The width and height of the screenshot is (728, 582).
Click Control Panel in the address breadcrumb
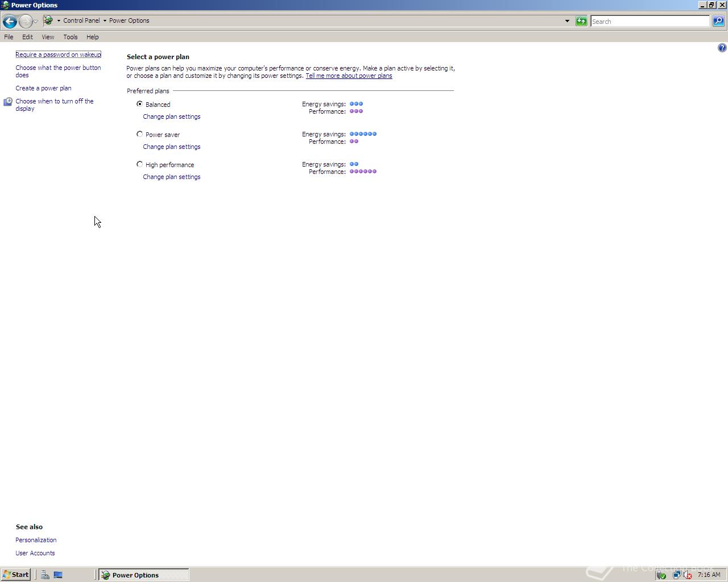coord(81,20)
